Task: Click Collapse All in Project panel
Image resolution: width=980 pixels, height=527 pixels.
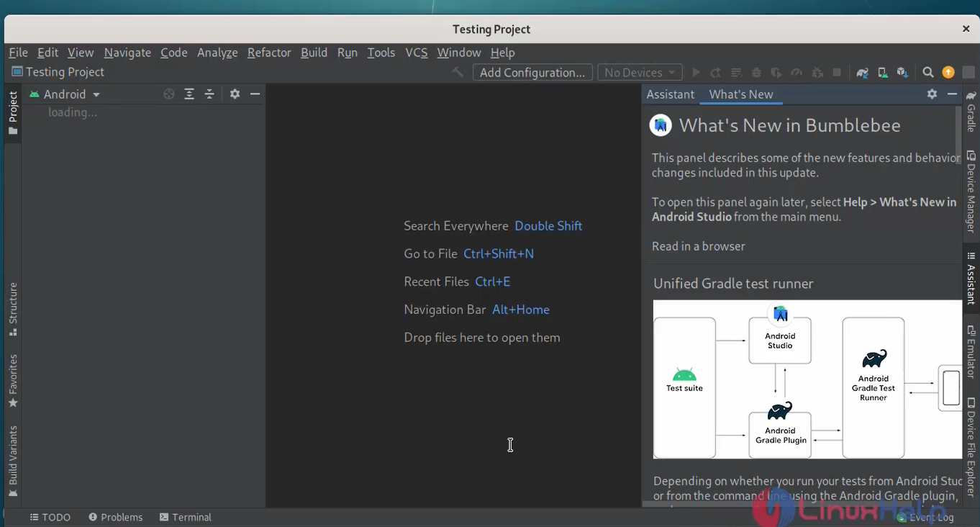Action: [x=209, y=94]
